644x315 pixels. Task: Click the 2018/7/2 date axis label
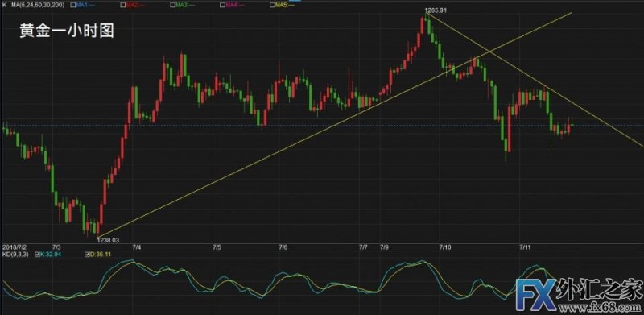click(14, 247)
